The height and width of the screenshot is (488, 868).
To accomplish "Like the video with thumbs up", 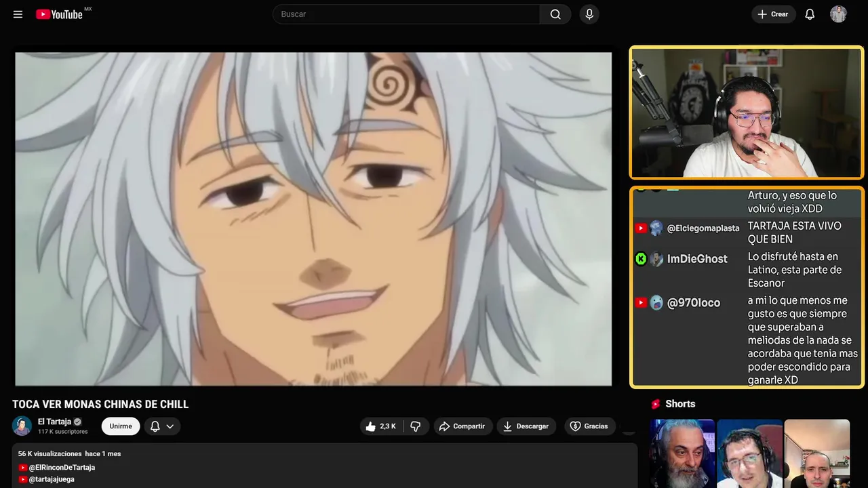I will [380, 426].
